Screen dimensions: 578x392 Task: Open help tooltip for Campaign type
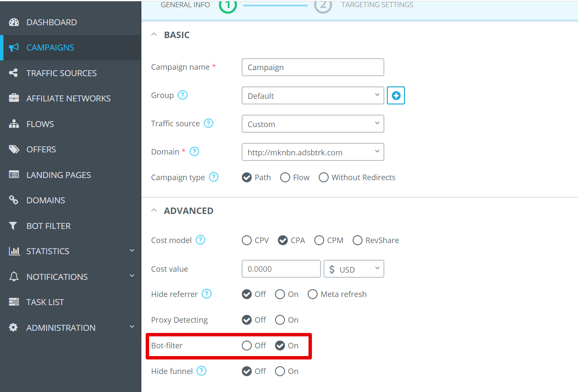(214, 177)
